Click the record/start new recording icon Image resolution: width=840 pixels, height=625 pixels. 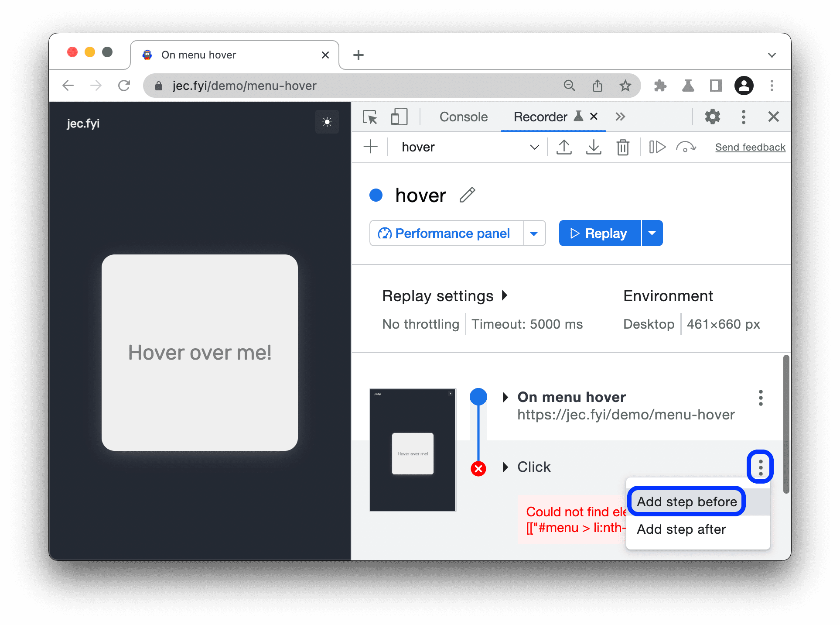370,147
